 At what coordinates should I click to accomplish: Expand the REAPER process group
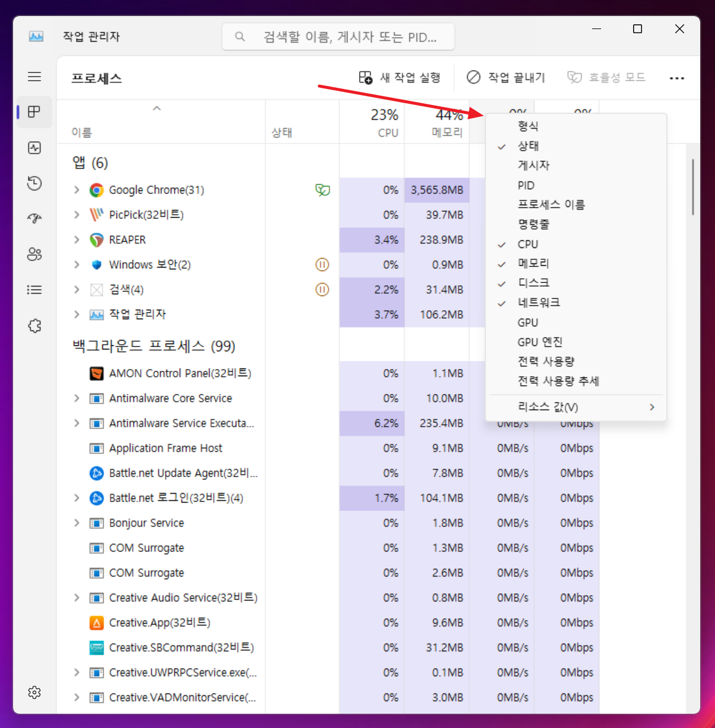pos(77,240)
